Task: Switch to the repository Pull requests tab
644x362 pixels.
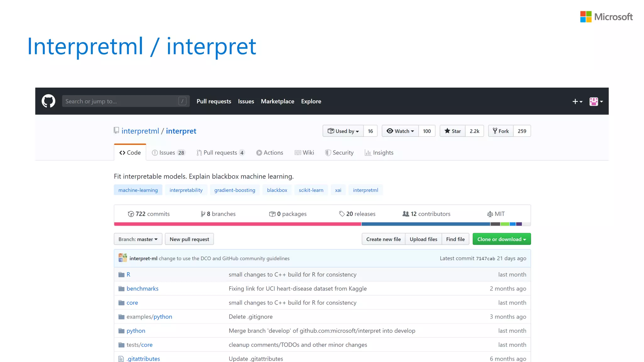Action: pos(220,152)
